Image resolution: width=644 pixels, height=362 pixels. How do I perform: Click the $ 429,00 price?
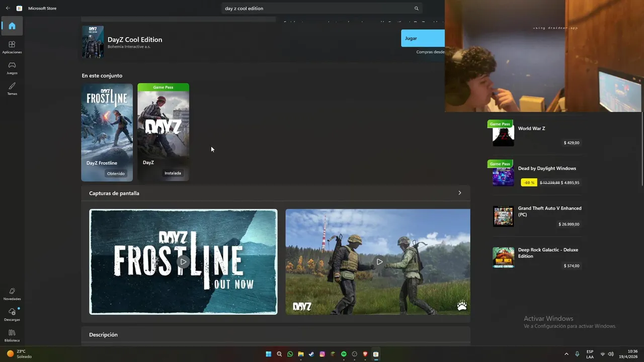[x=572, y=143]
